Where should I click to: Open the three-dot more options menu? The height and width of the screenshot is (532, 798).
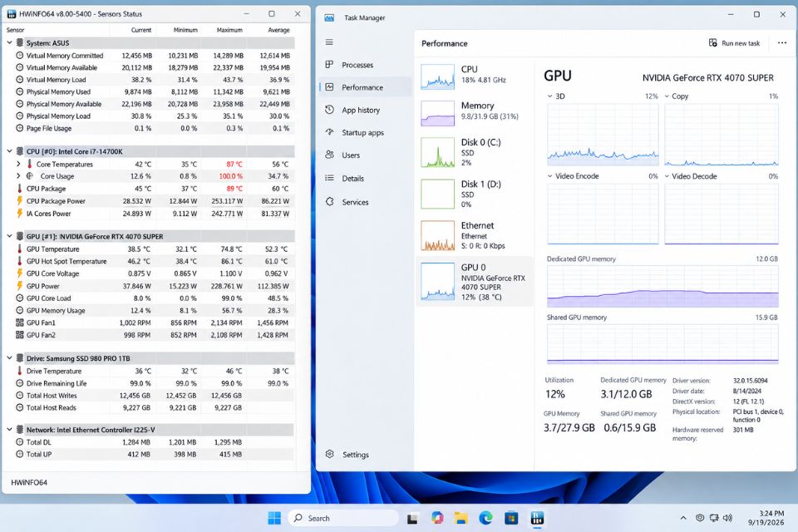pyautogui.click(x=782, y=43)
